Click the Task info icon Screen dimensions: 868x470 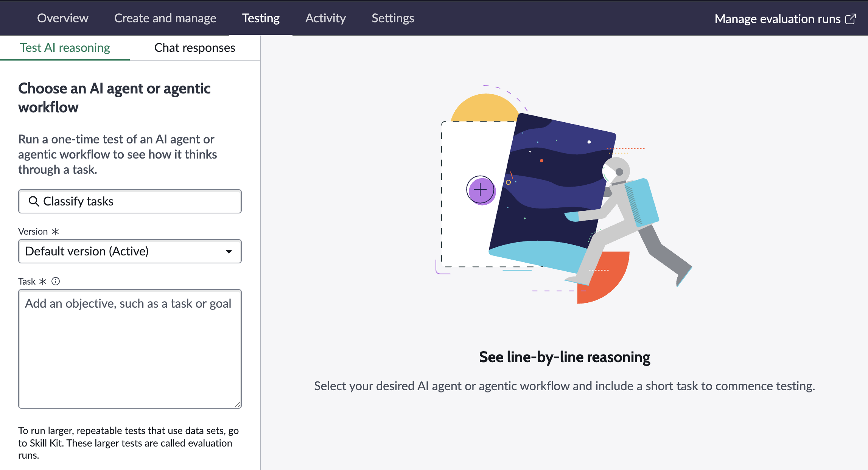click(56, 281)
